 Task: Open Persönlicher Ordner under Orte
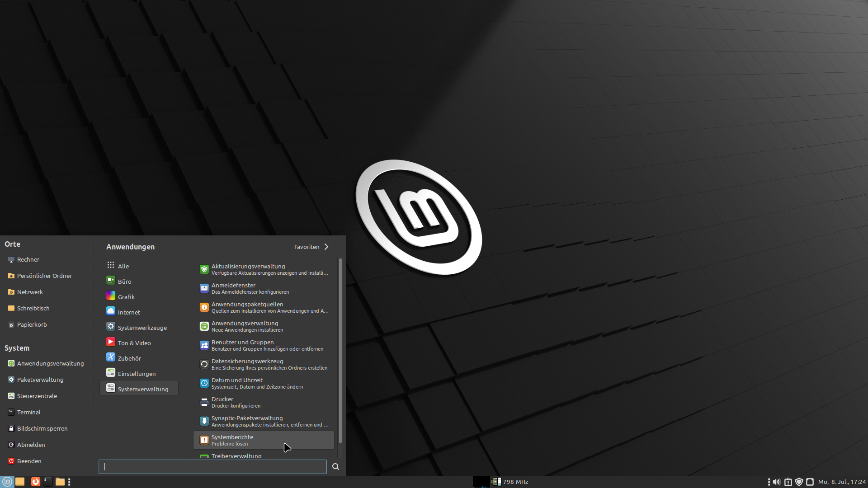[x=44, y=276]
